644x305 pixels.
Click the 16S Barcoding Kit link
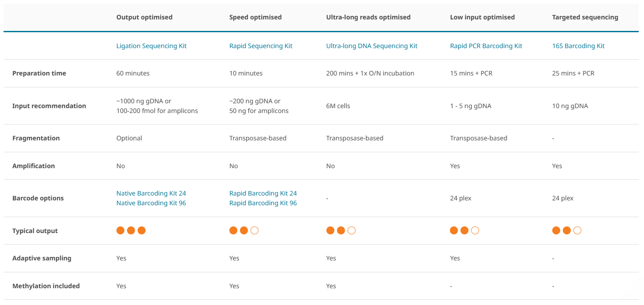pyautogui.click(x=578, y=46)
